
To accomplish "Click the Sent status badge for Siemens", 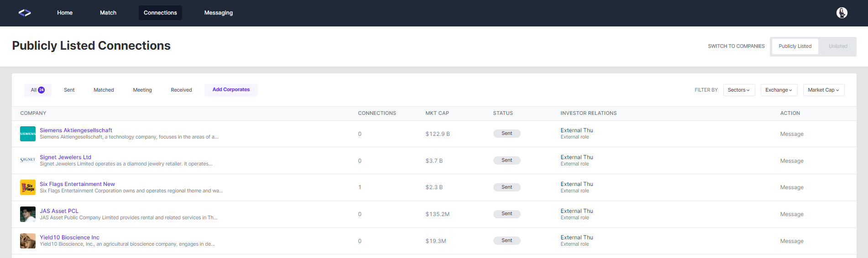I will (507, 134).
